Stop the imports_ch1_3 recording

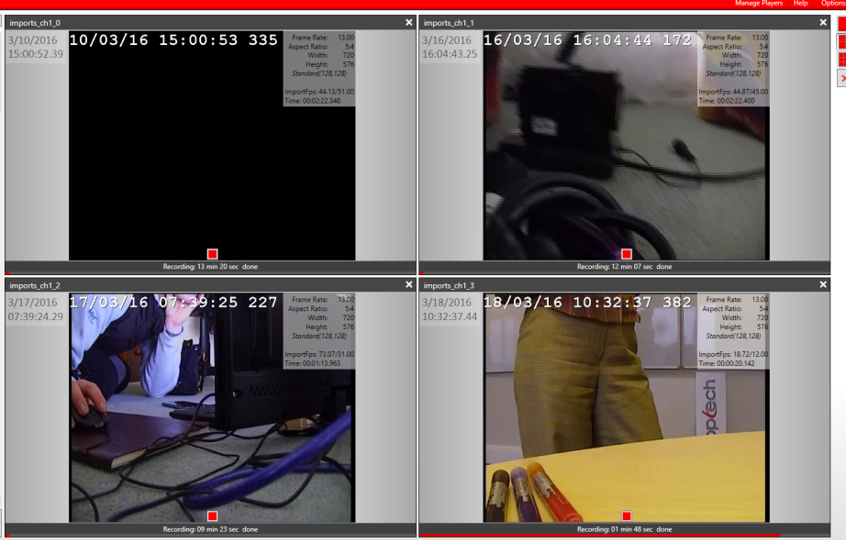(x=626, y=517)
